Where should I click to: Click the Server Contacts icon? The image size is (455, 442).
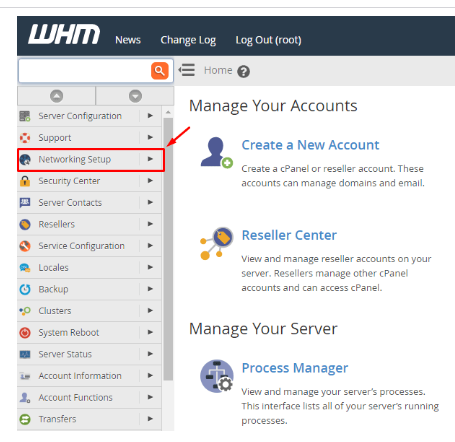[x=25, y=203]
